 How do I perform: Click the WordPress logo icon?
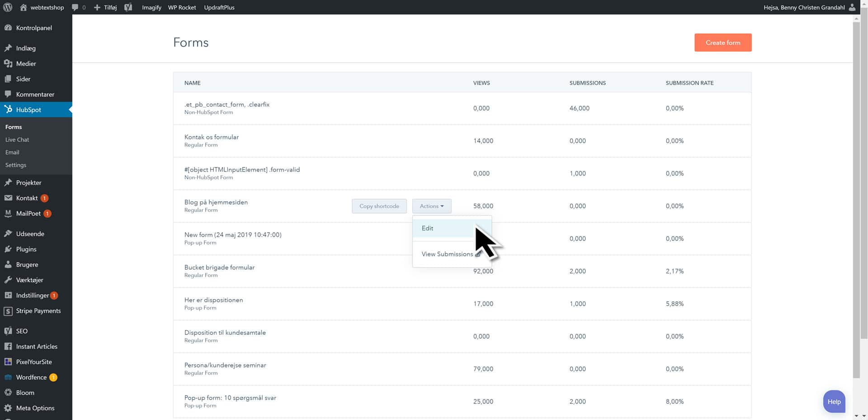[8, 7]
